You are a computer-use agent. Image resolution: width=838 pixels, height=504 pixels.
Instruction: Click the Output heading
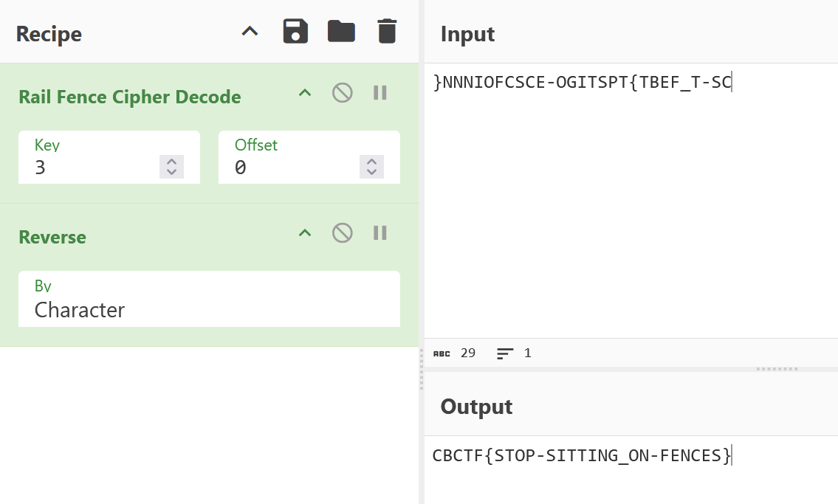(476, 407)
